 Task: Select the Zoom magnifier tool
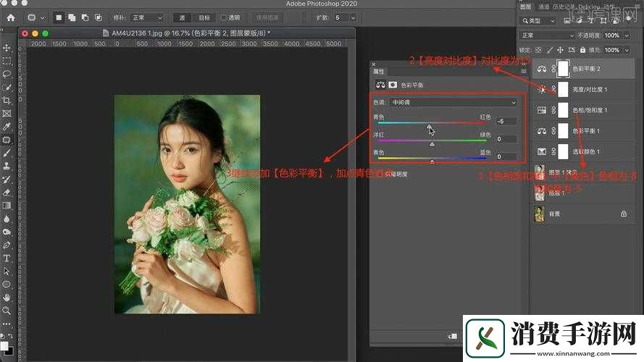tap(7, 310)
